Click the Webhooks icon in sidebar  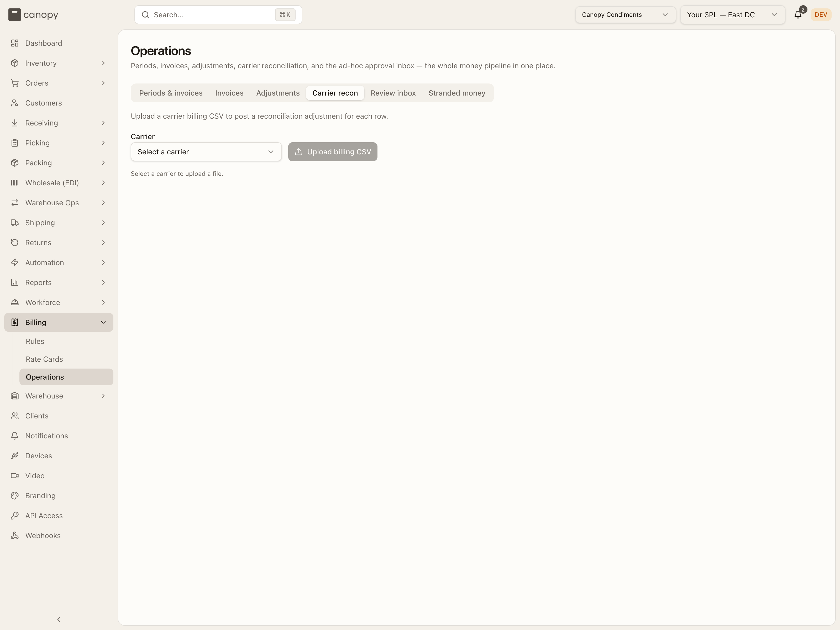(x=15, y=535)
